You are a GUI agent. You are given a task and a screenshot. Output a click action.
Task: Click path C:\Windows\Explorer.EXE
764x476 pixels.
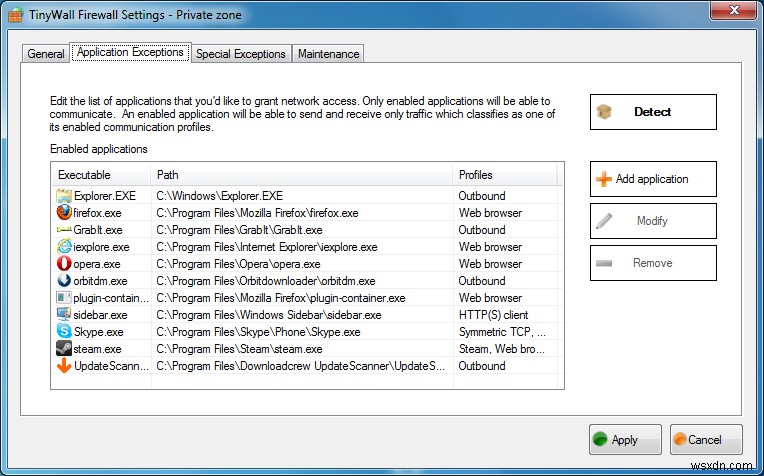219,196
